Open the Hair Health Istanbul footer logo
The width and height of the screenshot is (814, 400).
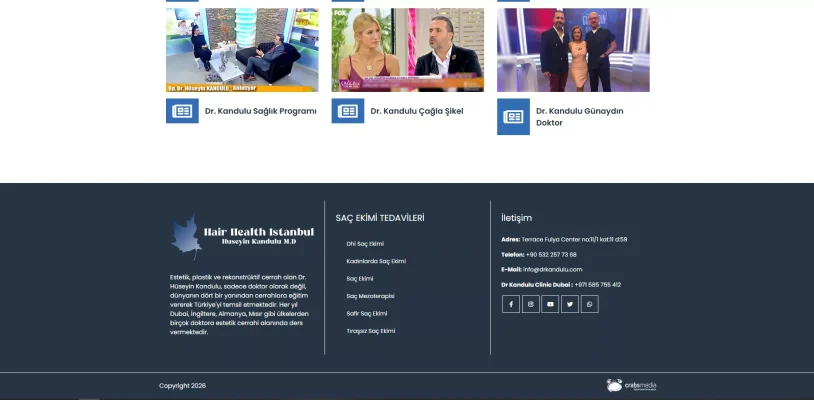coord(243,237)
